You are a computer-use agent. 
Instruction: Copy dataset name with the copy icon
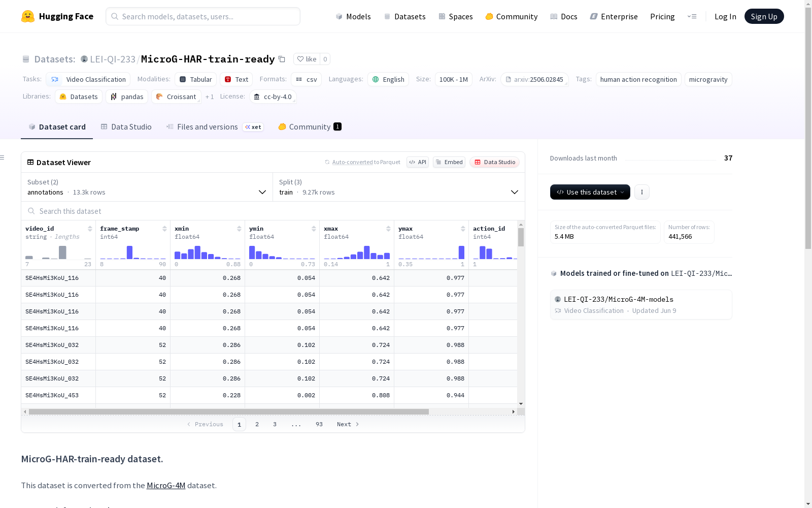pos(282,59)
